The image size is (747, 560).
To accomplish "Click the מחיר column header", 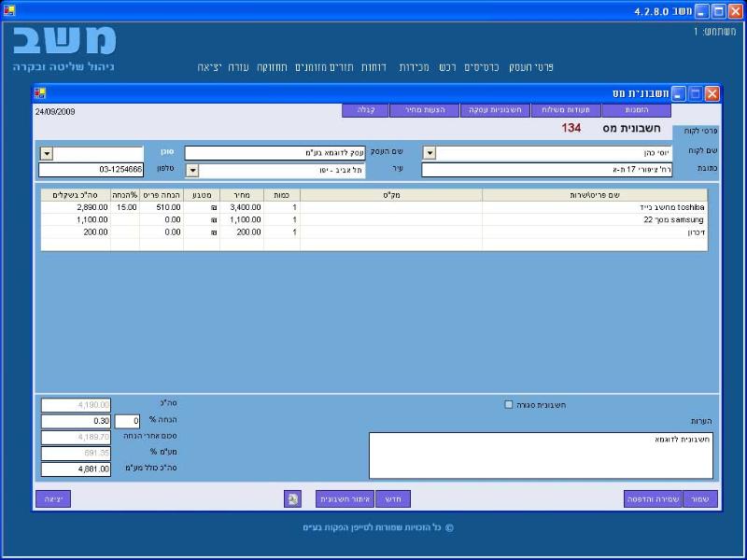I will coord(242,195).
